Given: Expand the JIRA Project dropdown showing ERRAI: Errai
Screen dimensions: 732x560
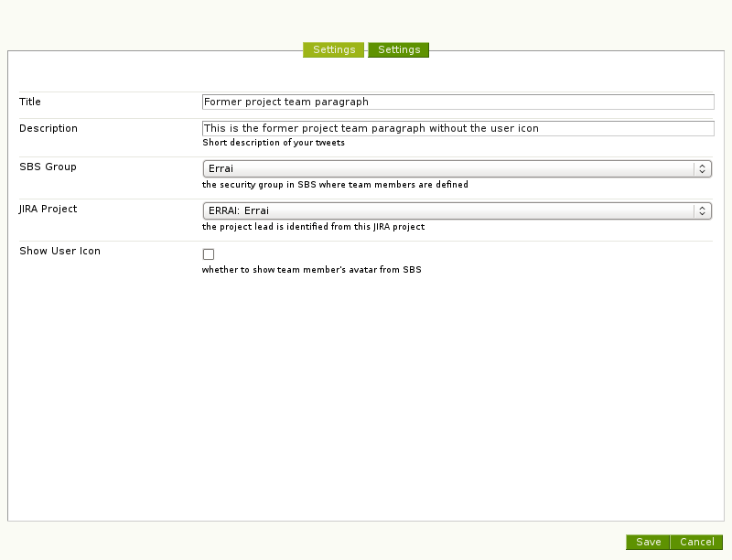Looking at the screenshot, I should 448,210.
